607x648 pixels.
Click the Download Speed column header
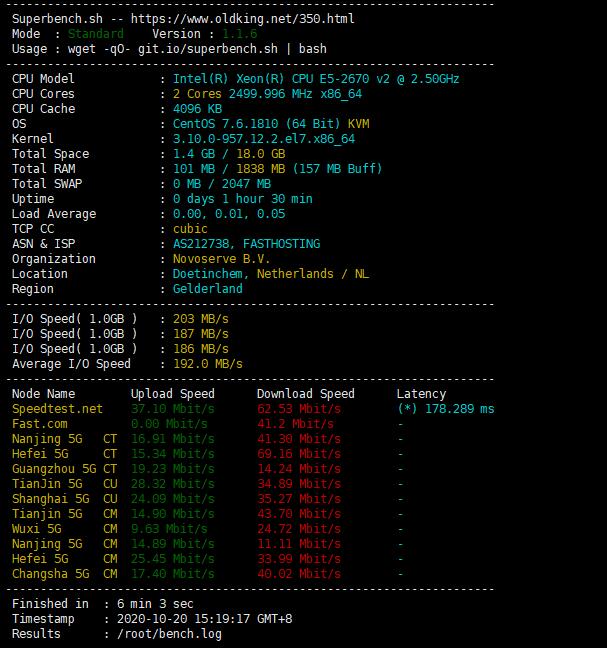pos(306,394)
